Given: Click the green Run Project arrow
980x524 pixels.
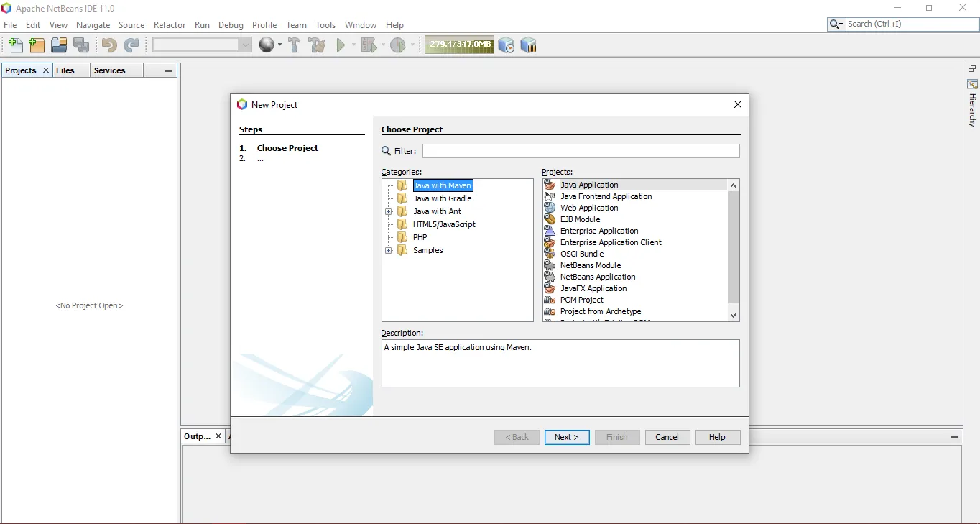Looking at the screenshot, I should coord(341,45).
